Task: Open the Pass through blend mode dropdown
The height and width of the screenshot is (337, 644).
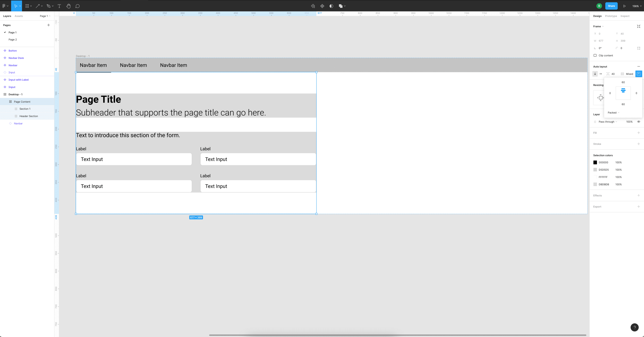Action: click(607, 122)
